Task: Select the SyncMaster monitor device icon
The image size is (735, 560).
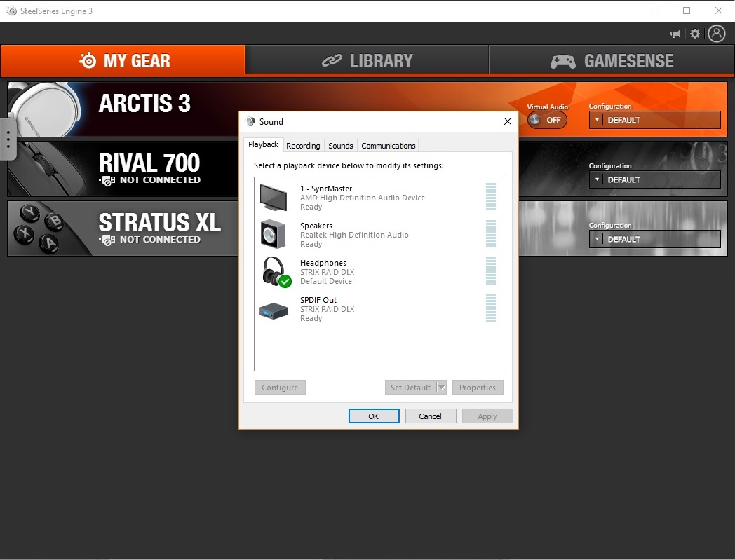Action: 274,198
